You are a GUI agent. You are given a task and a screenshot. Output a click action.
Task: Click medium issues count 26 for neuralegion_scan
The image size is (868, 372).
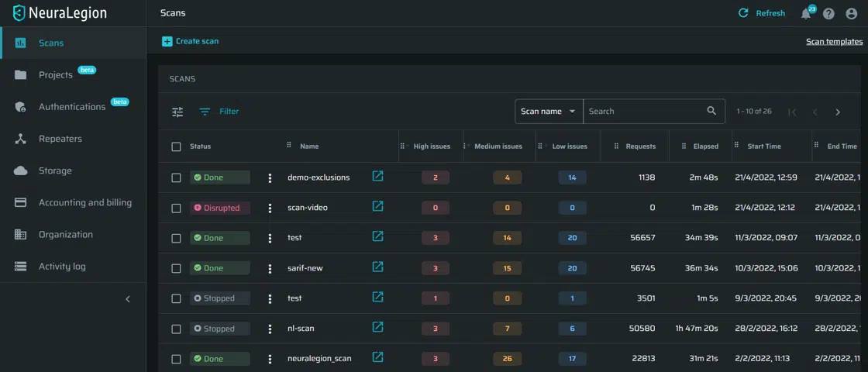click(507, 359)
